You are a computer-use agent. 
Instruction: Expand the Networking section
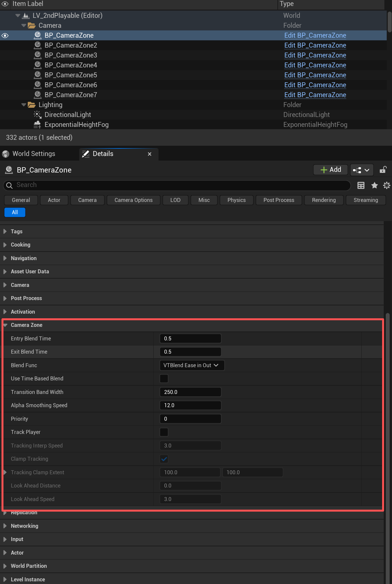pos(5,526)
